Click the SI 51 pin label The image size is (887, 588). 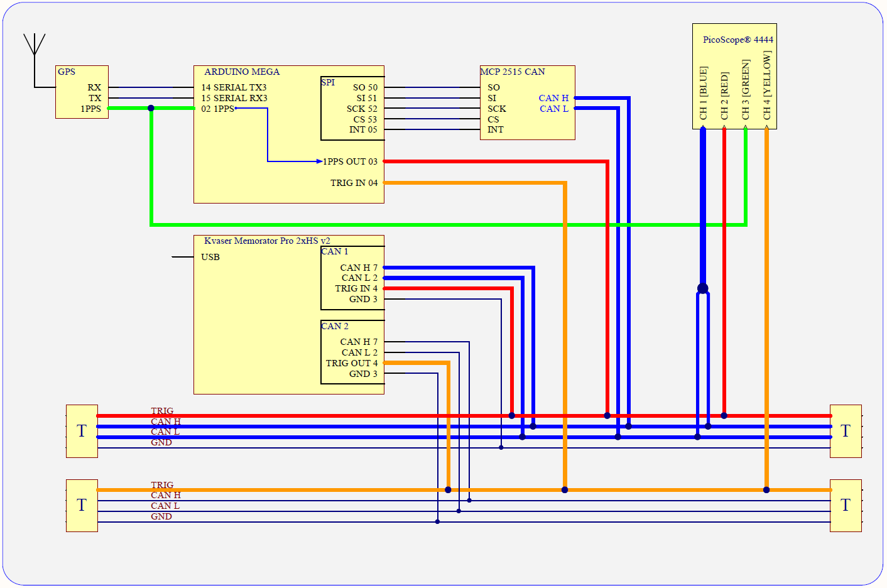(367, 98)
